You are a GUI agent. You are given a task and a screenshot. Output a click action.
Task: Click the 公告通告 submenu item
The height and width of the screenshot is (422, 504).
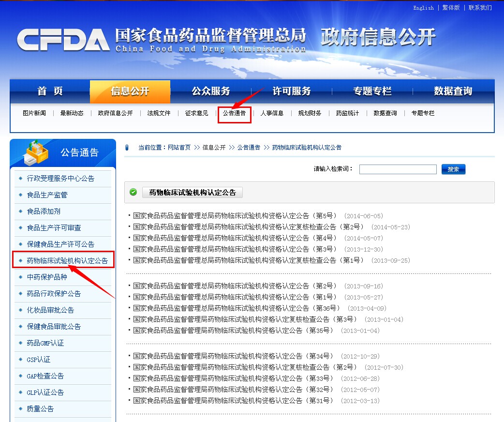(x=234, y=113)
